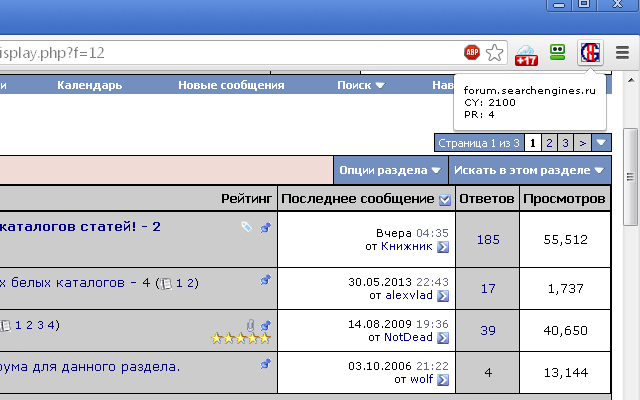
Task: Go to page 3 in pagination
Action: click(x=565, y=143)
